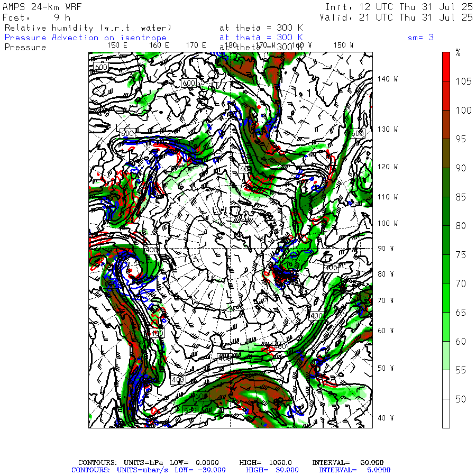Click the "%" unit label above the colorbar
This screenshot has width=476, height=476.
pos(458,52)
